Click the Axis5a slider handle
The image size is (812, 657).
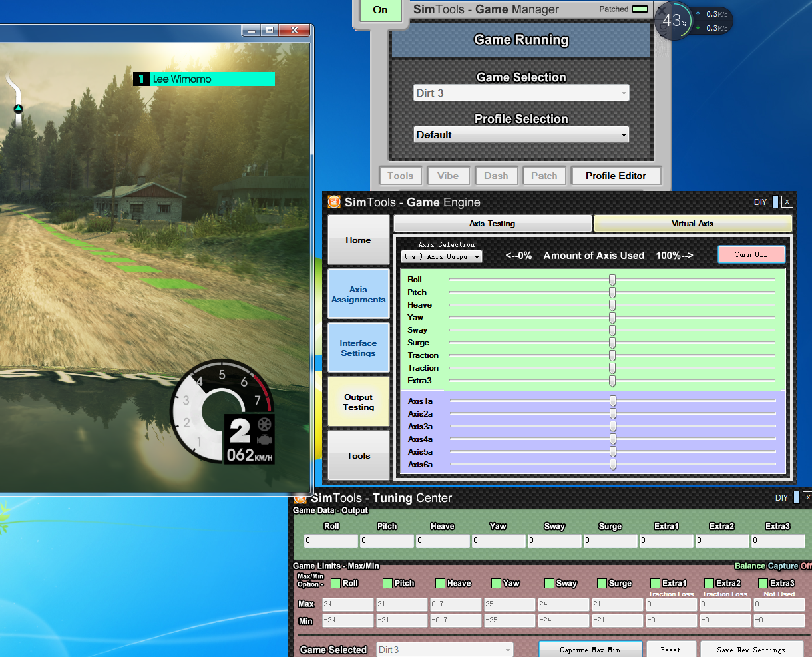point(613,452)
